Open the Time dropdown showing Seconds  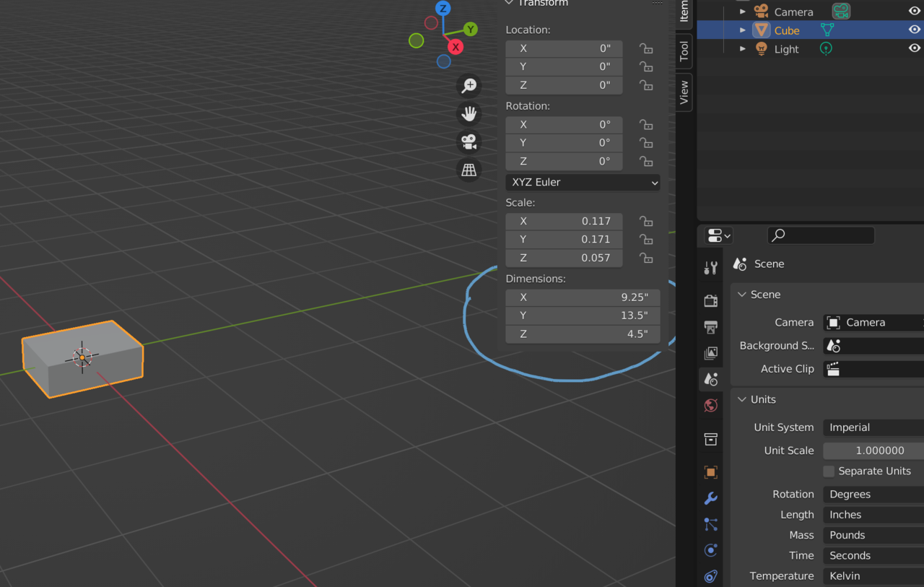[x=873, y=555]
